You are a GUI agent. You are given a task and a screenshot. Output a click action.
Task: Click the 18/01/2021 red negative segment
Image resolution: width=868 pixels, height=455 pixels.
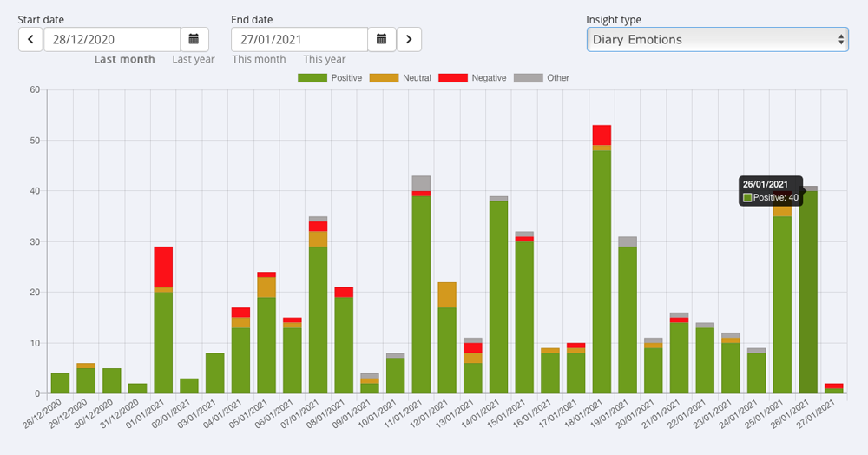pyautogui.click(x=602, y=135)
